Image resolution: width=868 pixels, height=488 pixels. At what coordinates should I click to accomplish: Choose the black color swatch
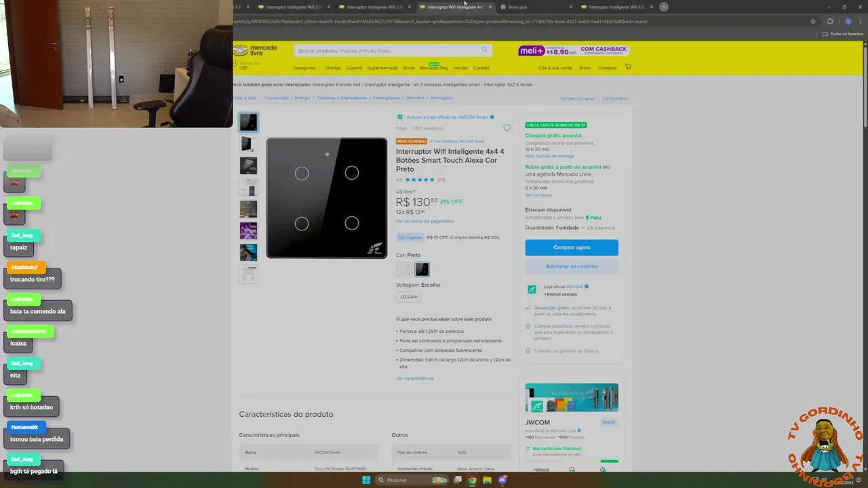click(422, 269)
